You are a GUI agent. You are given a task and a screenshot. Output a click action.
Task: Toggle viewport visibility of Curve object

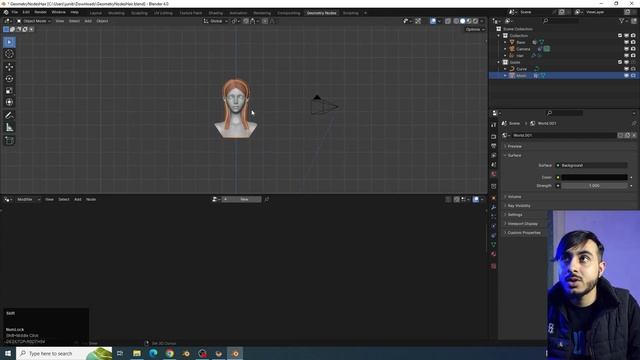627,69
